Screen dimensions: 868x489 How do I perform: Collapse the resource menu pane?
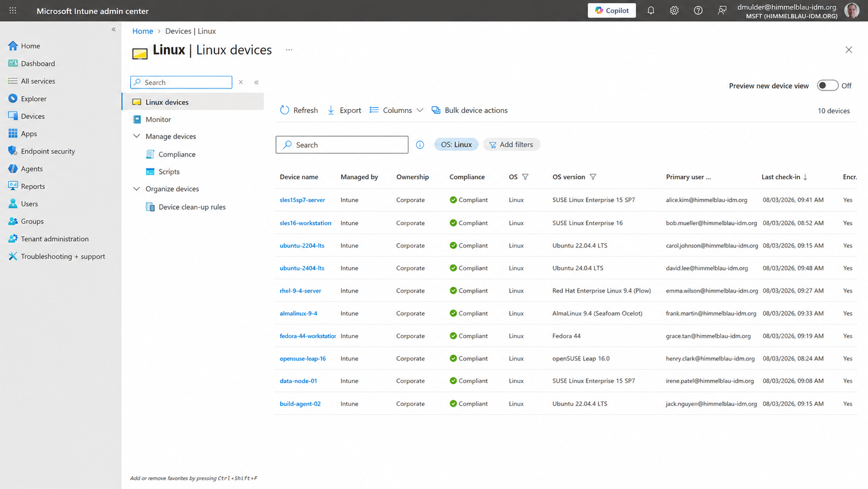pos(256,82)
